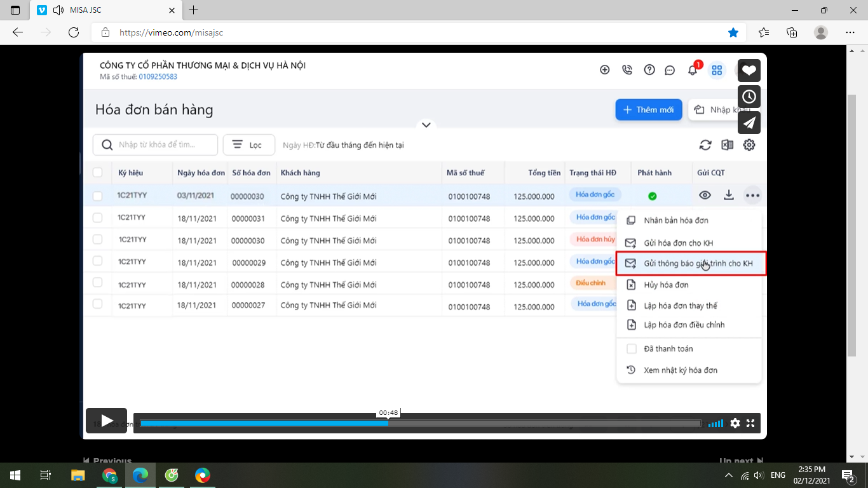Click the three-dots more actions icon
This screenshot has height=488, width=868.
pos(752,196)
